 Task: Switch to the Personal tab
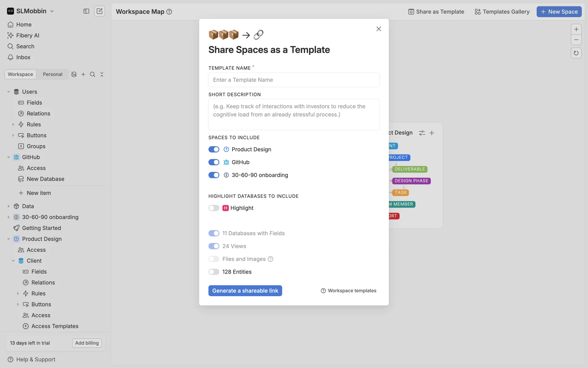point(52,75)
